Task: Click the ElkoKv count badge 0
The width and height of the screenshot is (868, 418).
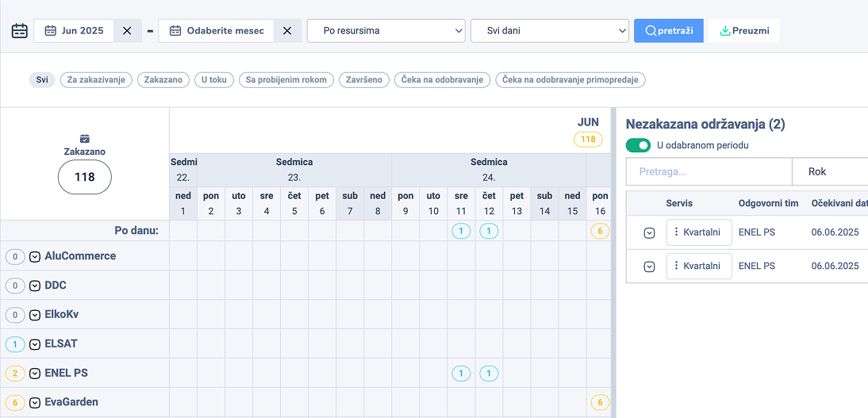Action: 15,314
